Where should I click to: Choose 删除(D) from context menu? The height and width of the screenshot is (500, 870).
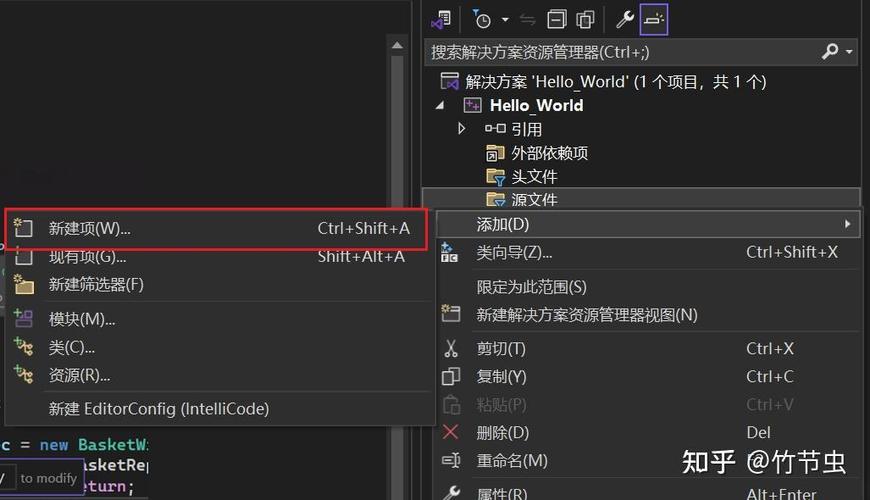648,433
